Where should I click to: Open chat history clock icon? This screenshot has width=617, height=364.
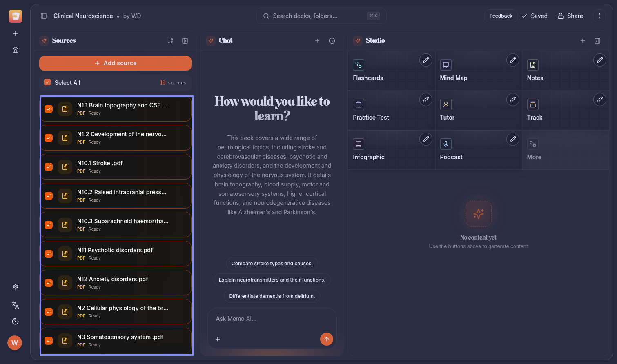point(332,41)
